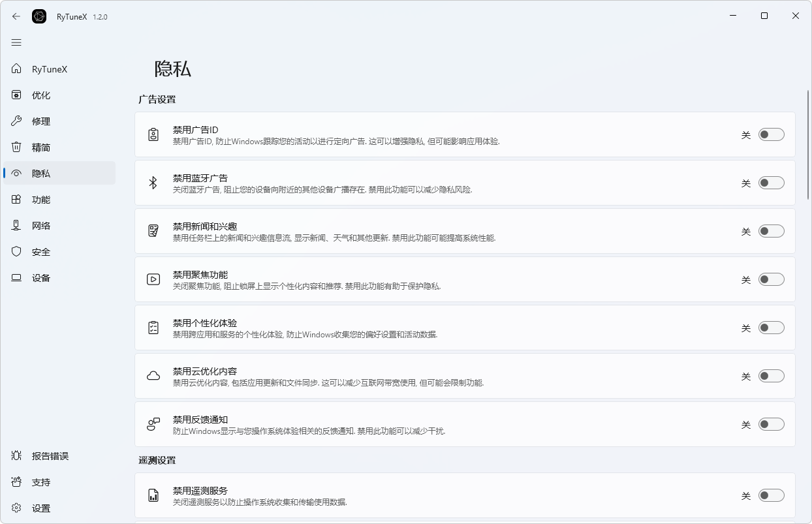Switch on 禁用反馈通知
This screenshot has width=812, height=524.
pyautogui.click(x=771, y=424)
